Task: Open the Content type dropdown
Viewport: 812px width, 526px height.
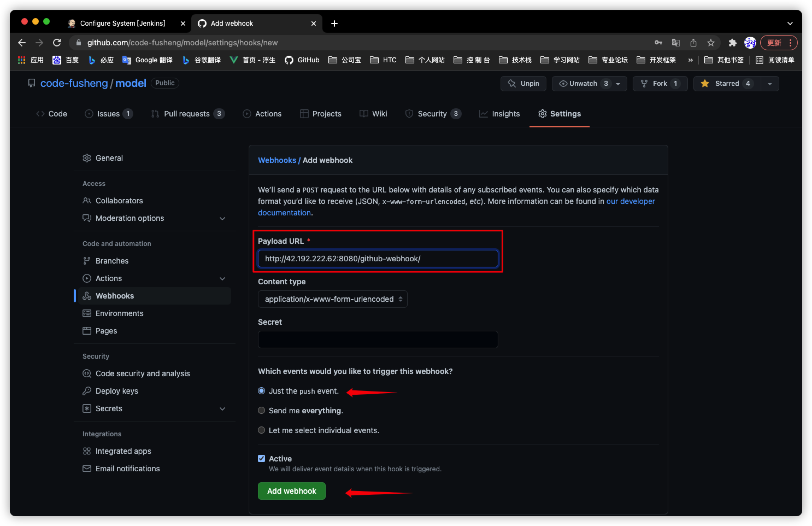Action: [332, 299]
